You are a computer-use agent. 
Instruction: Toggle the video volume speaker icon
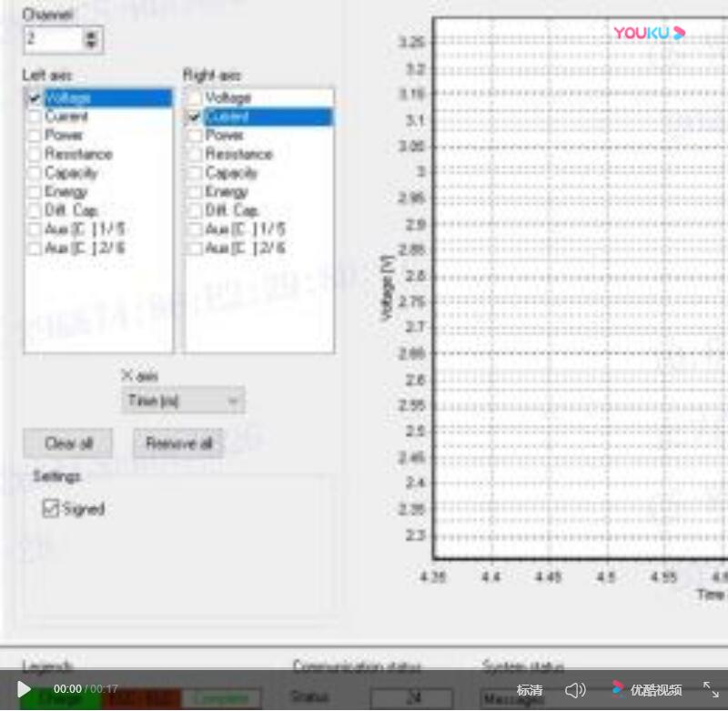575,690
